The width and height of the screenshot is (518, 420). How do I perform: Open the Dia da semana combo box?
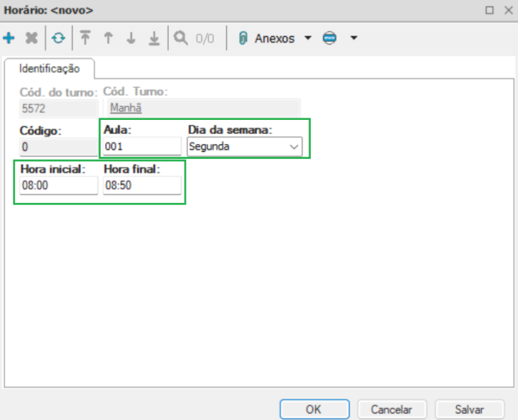pos(245,146)
